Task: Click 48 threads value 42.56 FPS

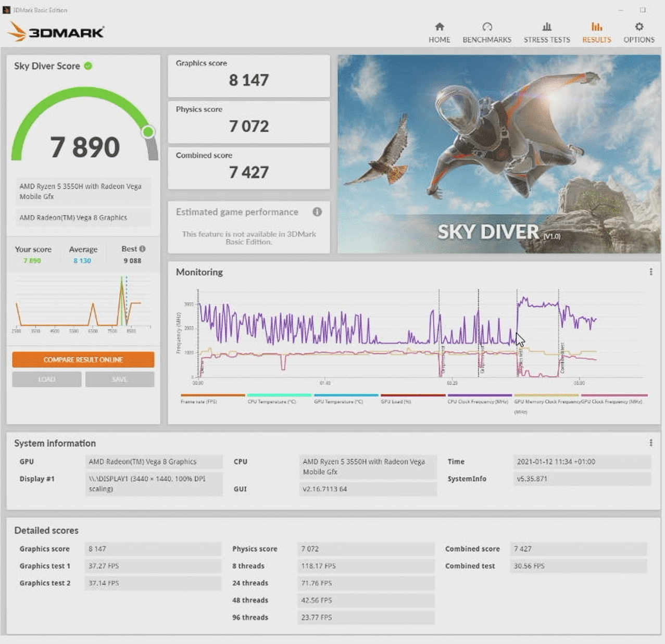Action: tap(366, 600)
